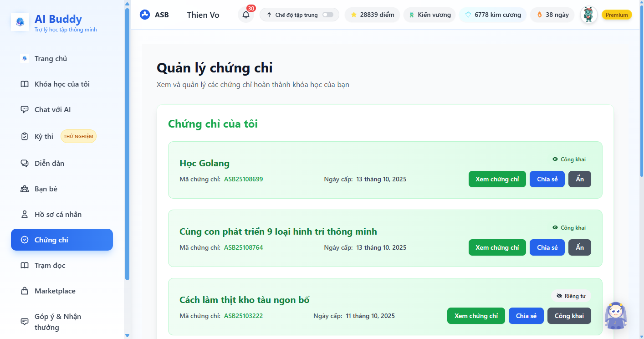Click certificate code ASB25108699
Screen dimensions: 644x339
tap(243, 179)
